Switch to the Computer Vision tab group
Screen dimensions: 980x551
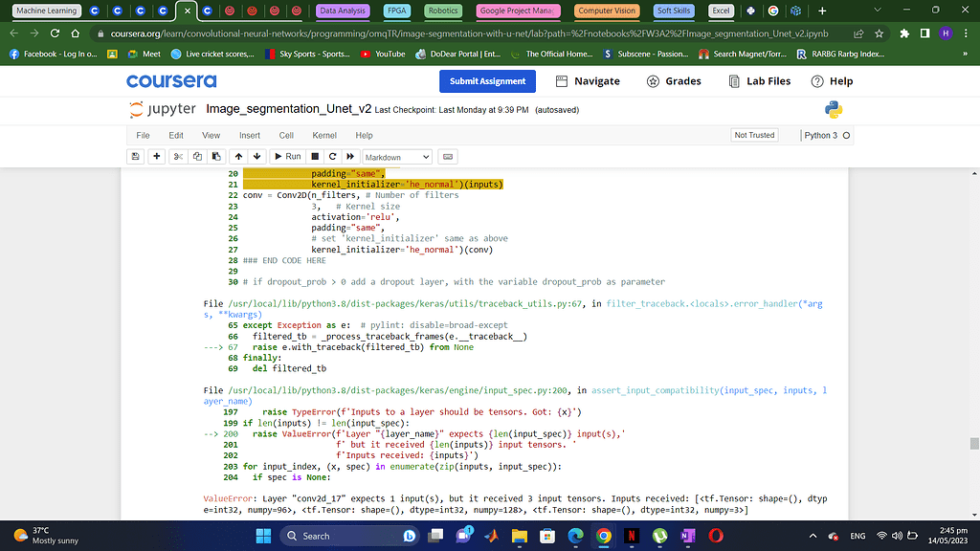coord(608,11)
